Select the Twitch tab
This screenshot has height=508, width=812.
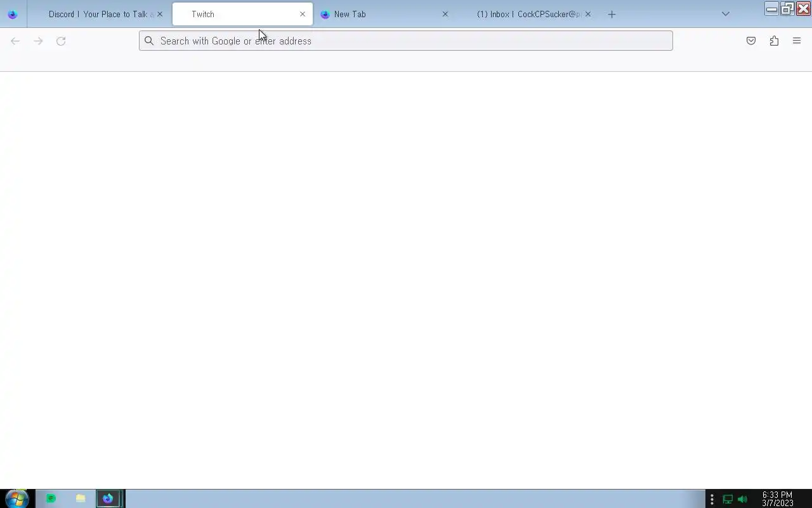point(242,14)
